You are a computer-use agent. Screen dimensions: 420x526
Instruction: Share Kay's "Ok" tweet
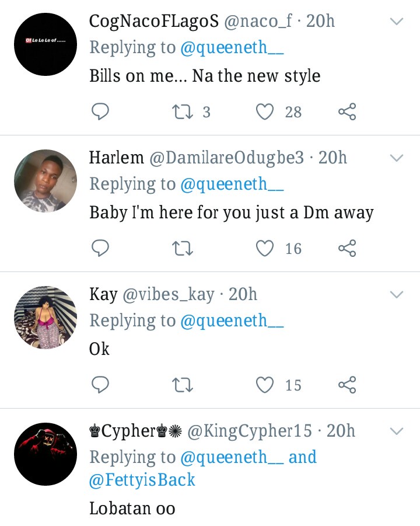347,385
